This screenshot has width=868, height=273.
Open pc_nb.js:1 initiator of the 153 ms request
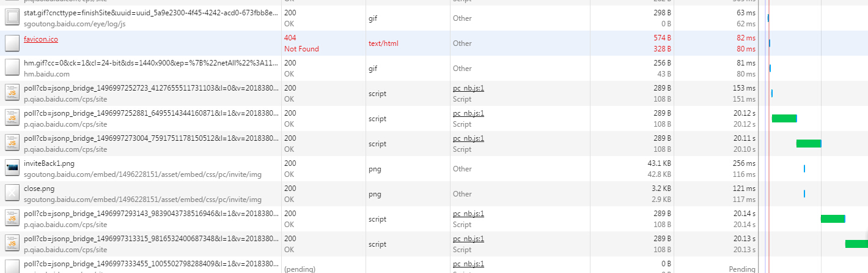click(468, 89)
